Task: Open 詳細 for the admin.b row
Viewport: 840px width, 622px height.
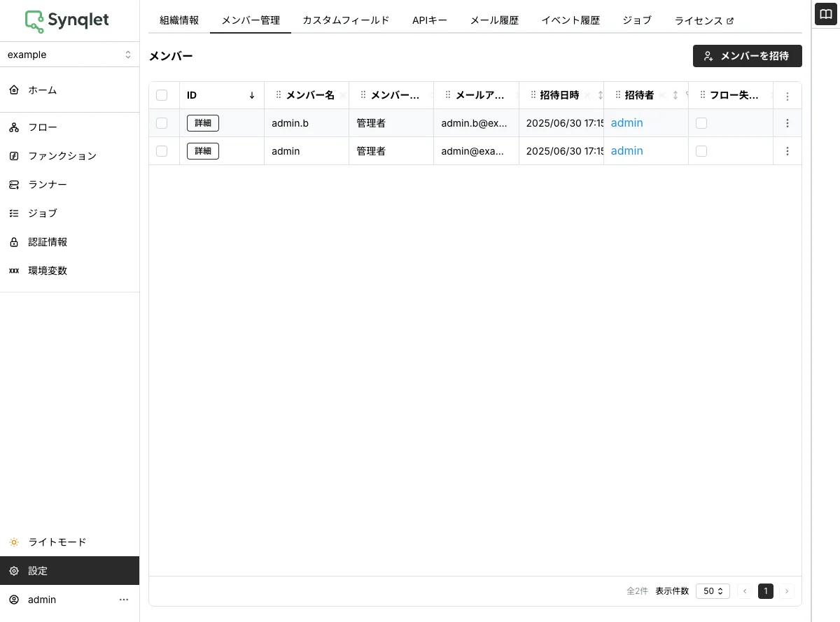Action: [x=203, y=123]
